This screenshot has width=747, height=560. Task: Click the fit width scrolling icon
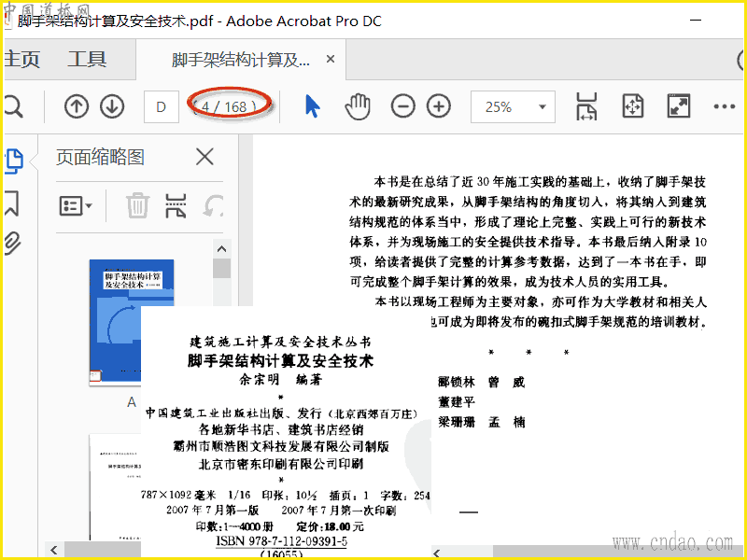(586, 106)
